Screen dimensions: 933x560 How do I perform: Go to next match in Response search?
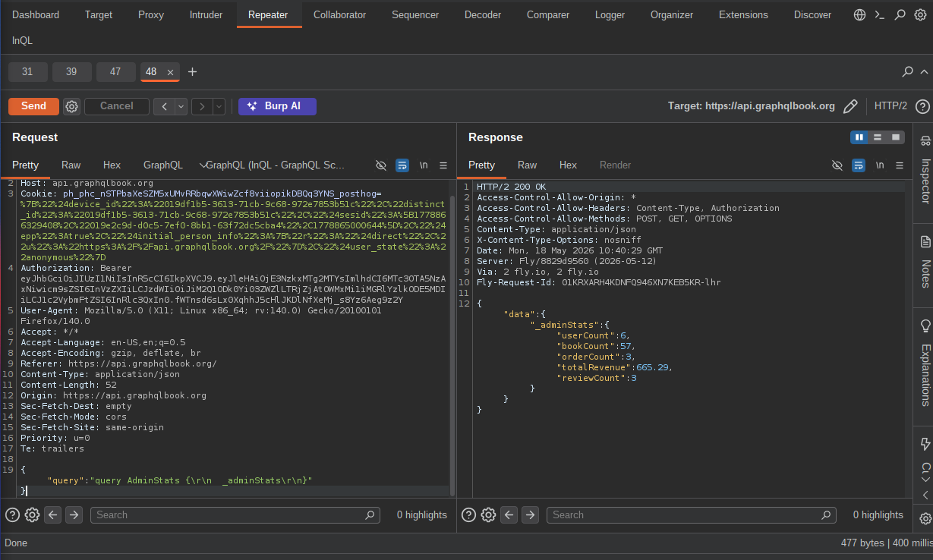[530, 514]
